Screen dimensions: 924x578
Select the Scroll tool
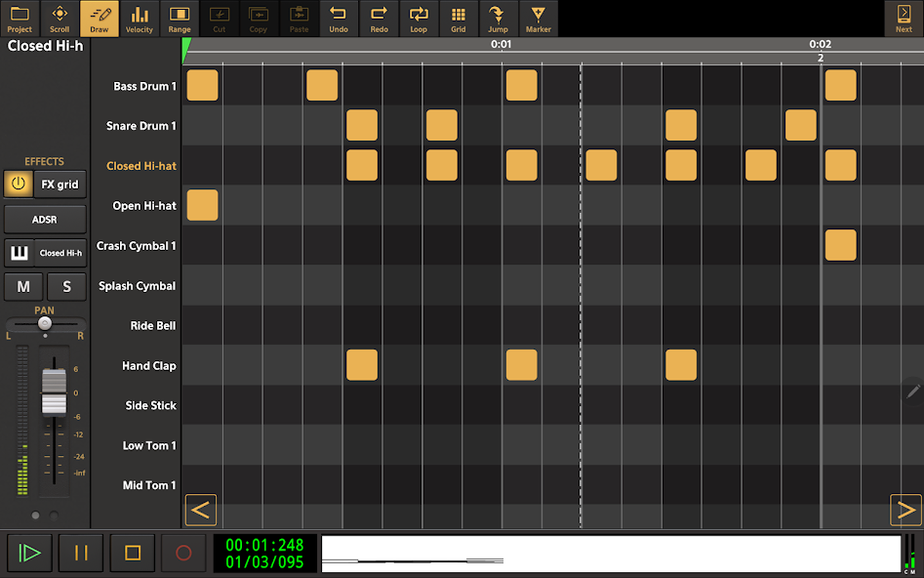pos(60,19)
